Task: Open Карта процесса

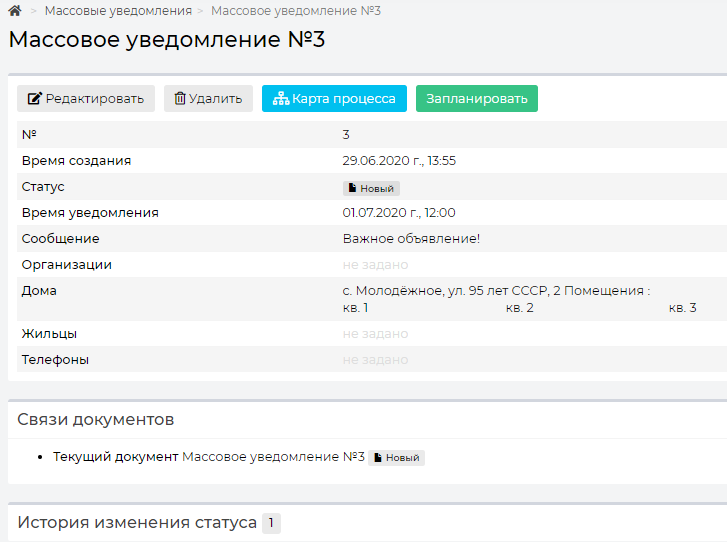Action: 334,98
